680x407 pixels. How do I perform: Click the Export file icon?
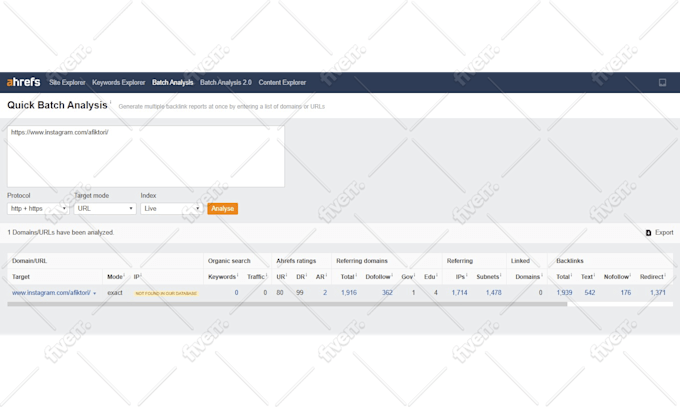coord(648,233)
